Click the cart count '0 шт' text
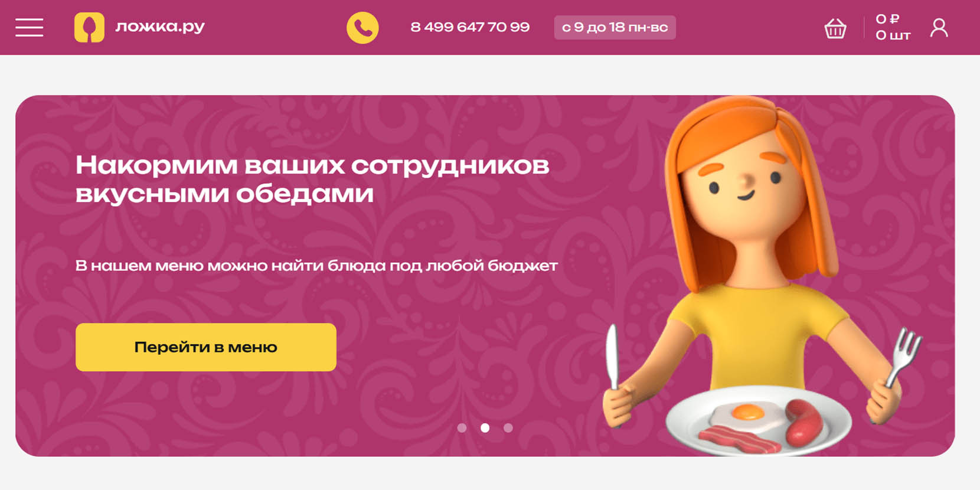This screenshot has height=490, width=980. (x=893, y=35)
